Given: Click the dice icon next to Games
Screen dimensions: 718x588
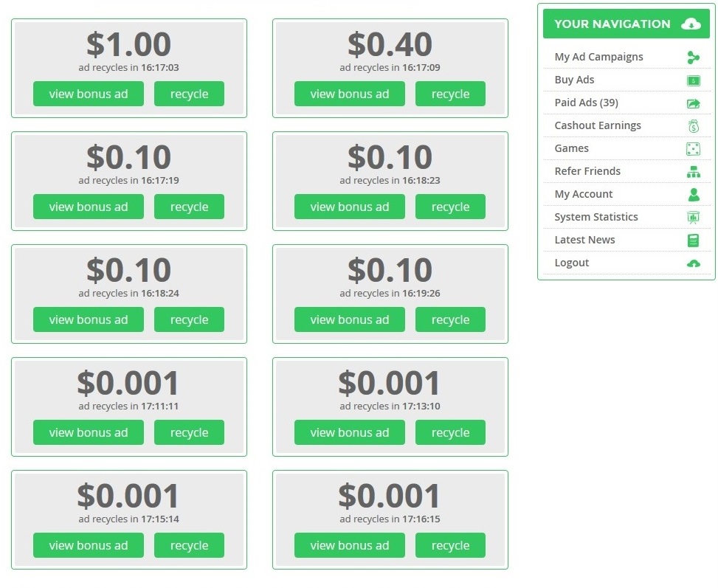Looking at the screenshot, I should (x=693, y=148).
